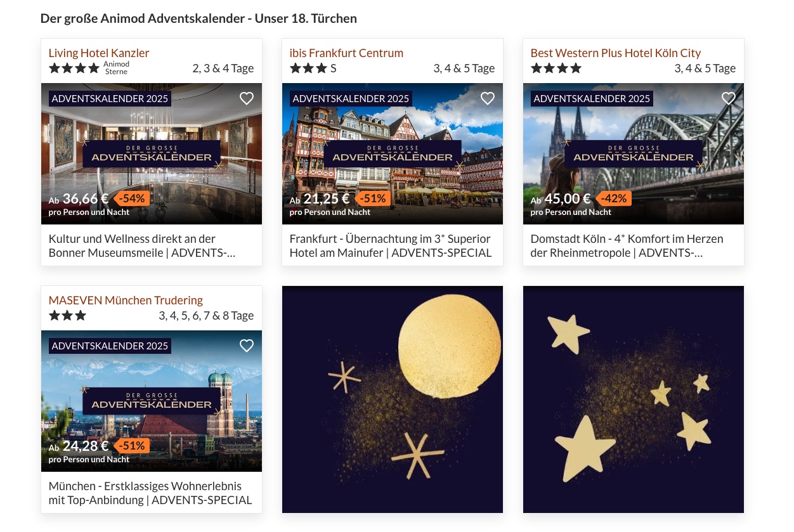Screen dimensions: 794x532
Task: Click the -51% badge on Frankfurt offer
Action: click(x=372, y=198)
